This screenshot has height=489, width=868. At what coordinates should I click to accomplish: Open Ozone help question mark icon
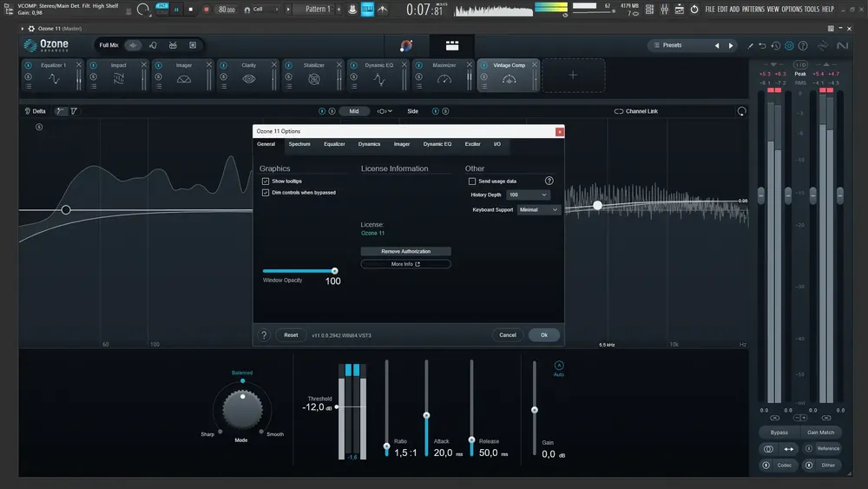click(x=803, y=45)
